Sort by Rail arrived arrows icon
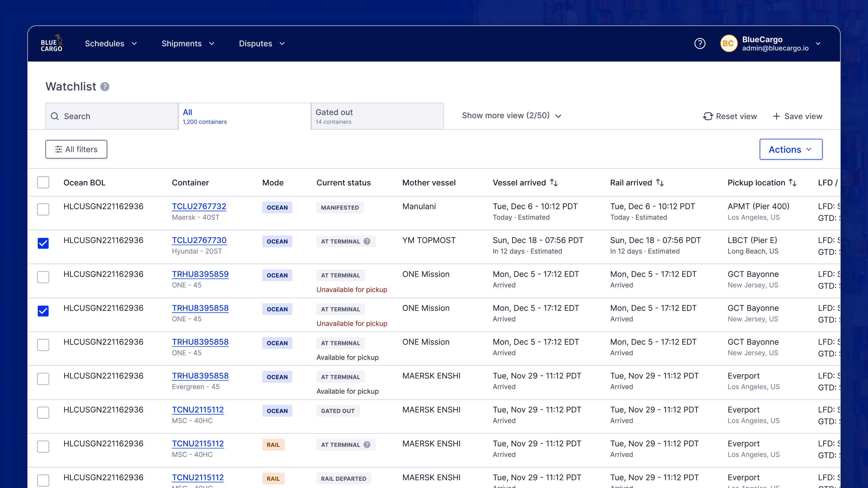Viewport: 868px width, 488px height. 660,183
